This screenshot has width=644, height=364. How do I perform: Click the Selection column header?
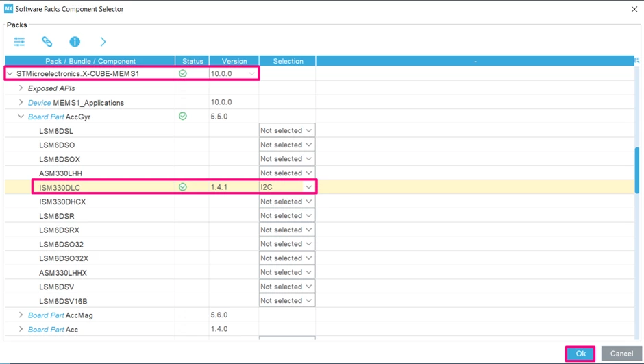[288, 61]
